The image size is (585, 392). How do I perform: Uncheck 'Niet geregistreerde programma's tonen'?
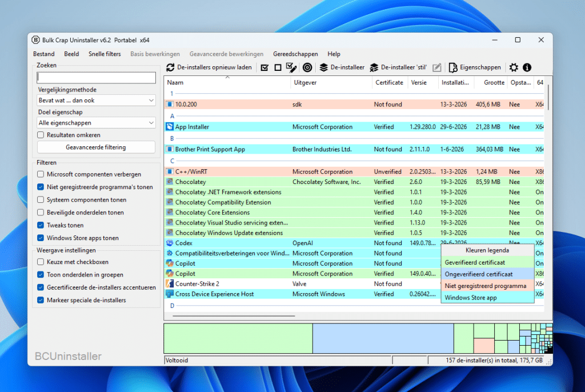point(41,187)
